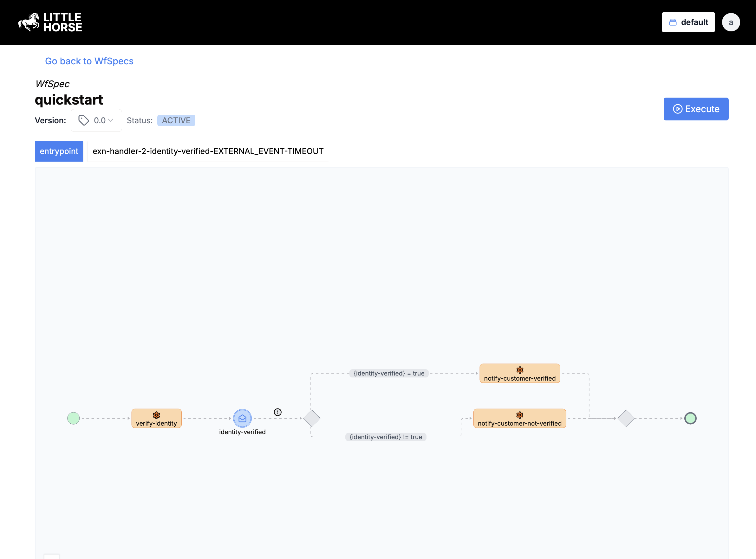Click the diamond gateway after identity-verified
Screen dimensions: 756x559
click(311, 418)
